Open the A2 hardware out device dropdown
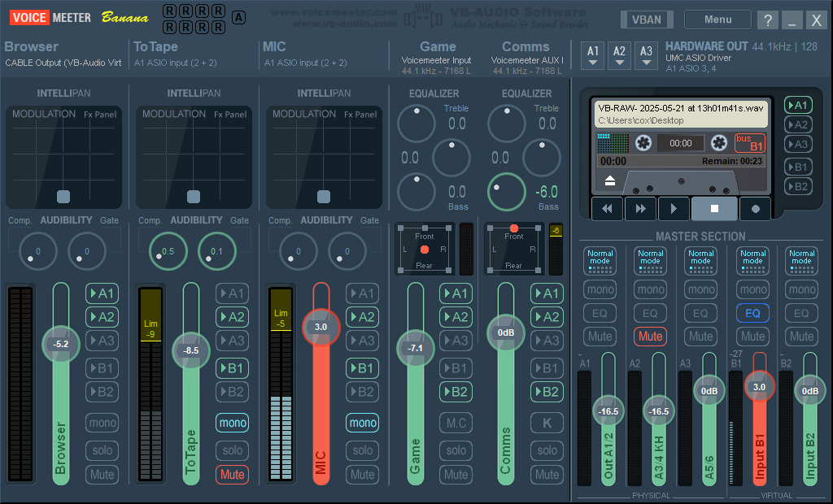Viewport: 833px width, 504px height. pos(619,56)
